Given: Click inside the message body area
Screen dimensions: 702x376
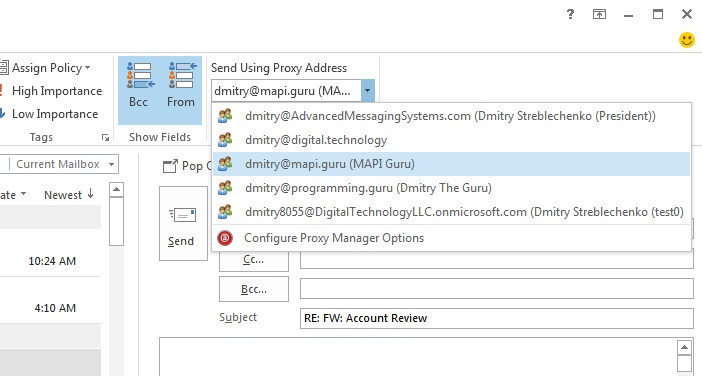Looking at the screenshot, I should pos(418,357).
